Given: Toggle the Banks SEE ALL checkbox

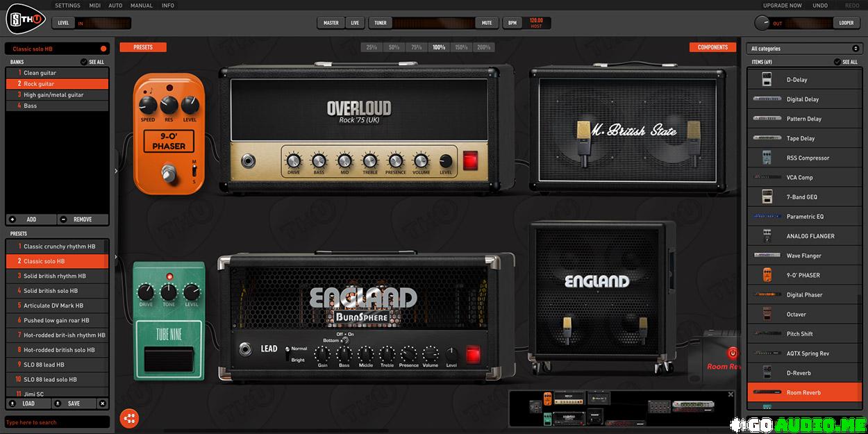Looking at the screenshot, I should coord(84,62).
